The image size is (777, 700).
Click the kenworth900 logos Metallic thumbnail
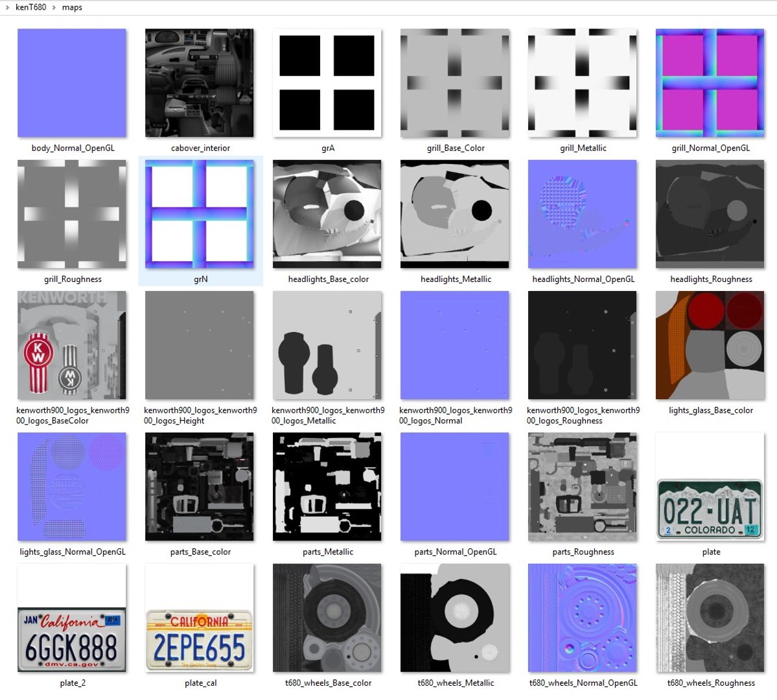click(327, 345)
